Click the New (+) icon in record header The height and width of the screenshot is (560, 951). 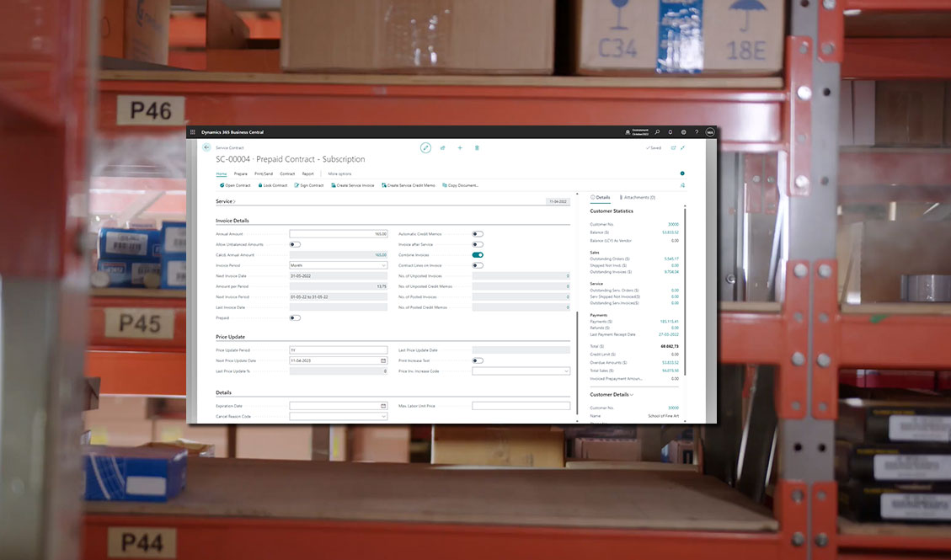pyautogui.click(x=459, y=147)
